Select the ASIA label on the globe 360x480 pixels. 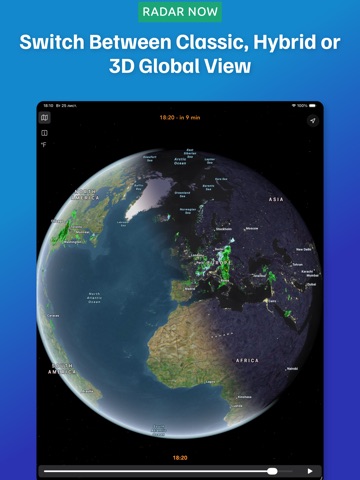[x=276, y=199]
